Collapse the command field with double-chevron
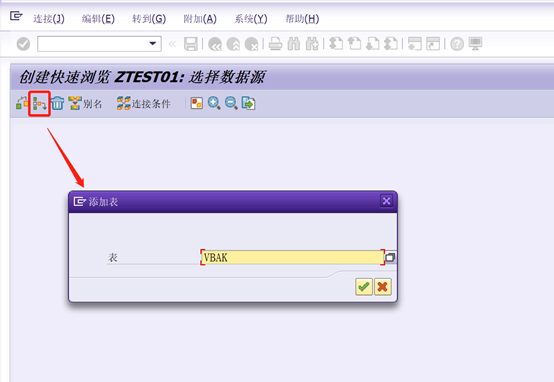 pyautogui.click(x=172, y=44)
